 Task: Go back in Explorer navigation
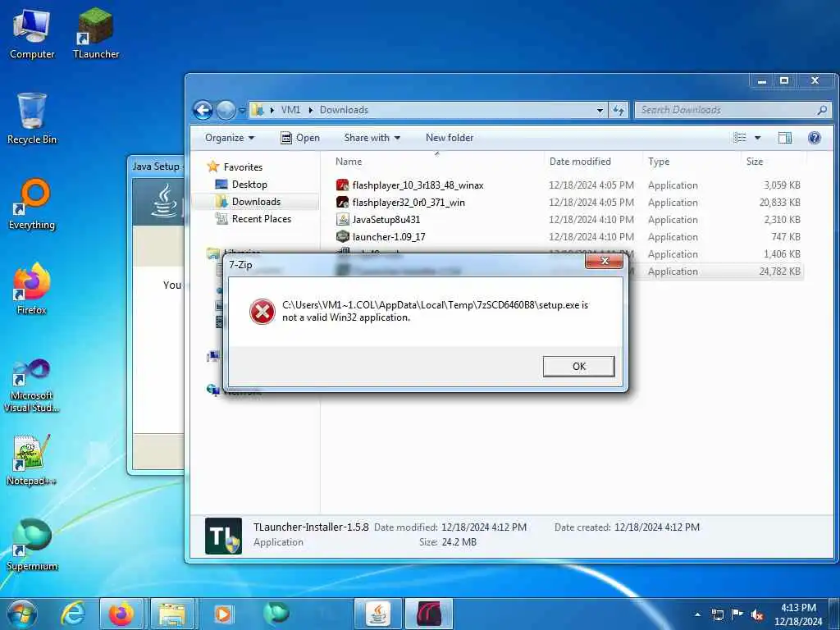coord(203,111)
